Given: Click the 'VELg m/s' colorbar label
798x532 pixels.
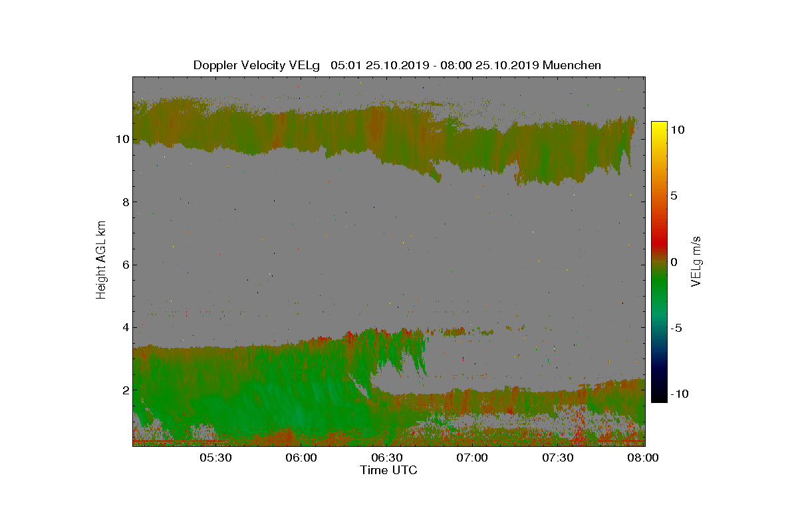Looking at the screenshot, I should pyautogui.click(x=697, y=261).
